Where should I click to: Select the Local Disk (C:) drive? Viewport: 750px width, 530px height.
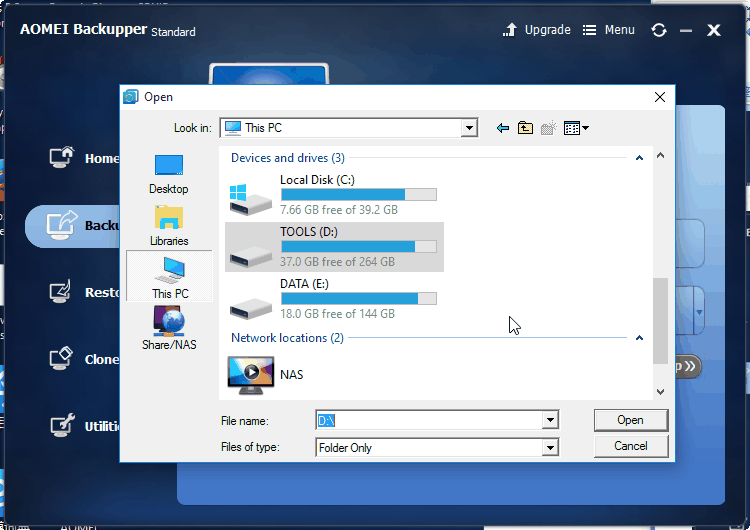coord(333,195)
